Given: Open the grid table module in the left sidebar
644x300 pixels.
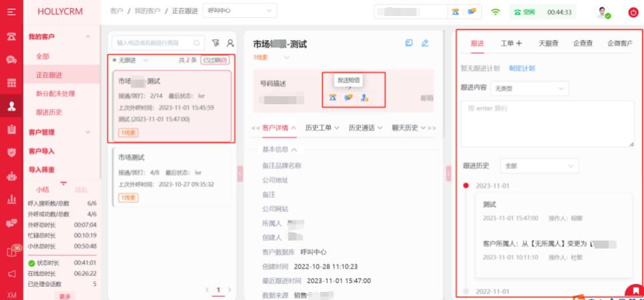Looking at the screenshot, I should click(x=11, y=84).
